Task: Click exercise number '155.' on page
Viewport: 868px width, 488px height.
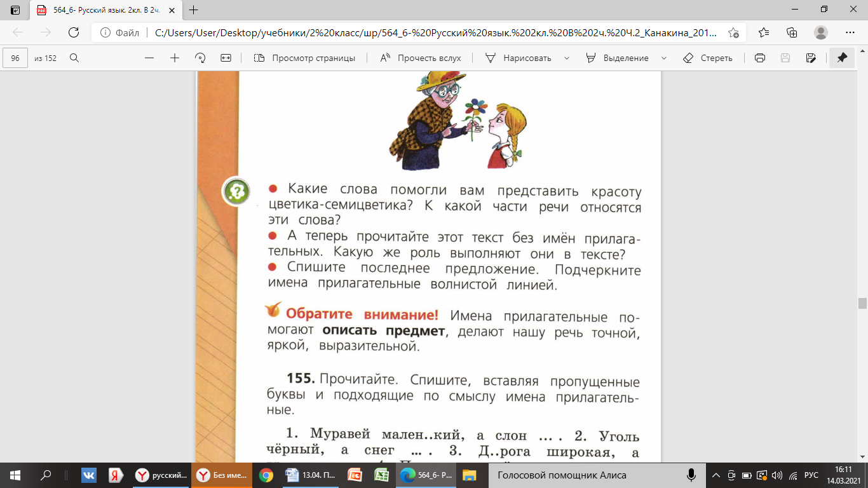Action: [301, 379]
